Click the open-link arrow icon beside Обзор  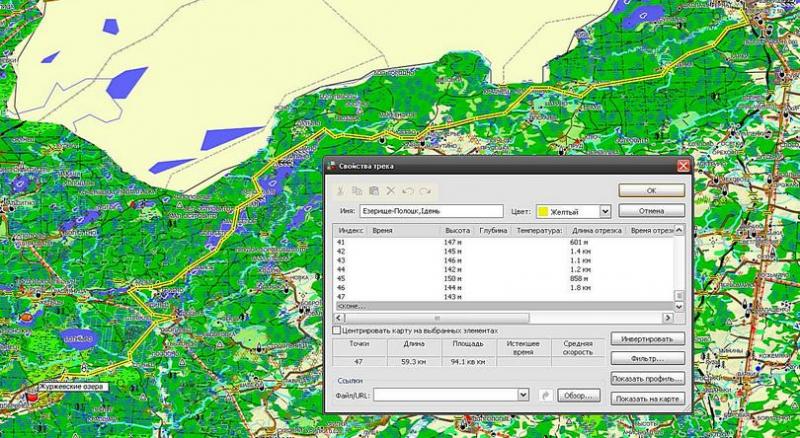coord(546,396)
